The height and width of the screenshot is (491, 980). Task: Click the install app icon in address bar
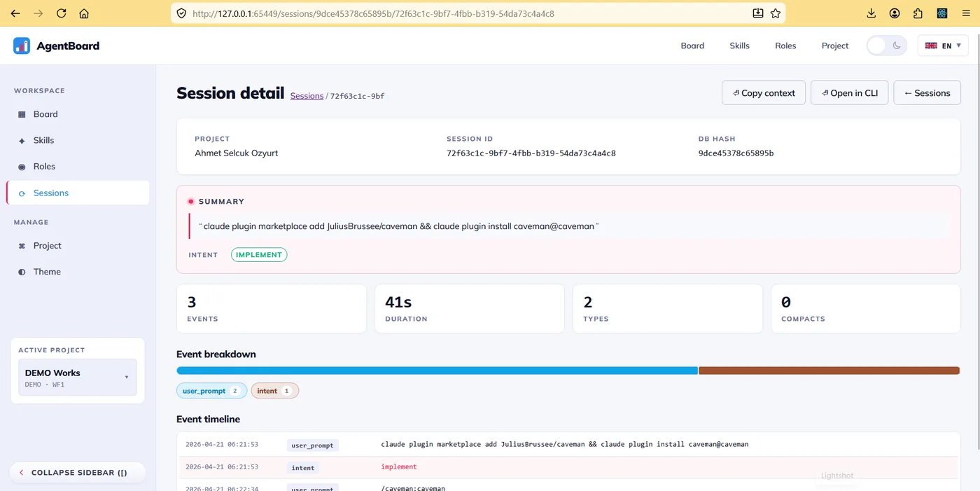tap(758, 13)
